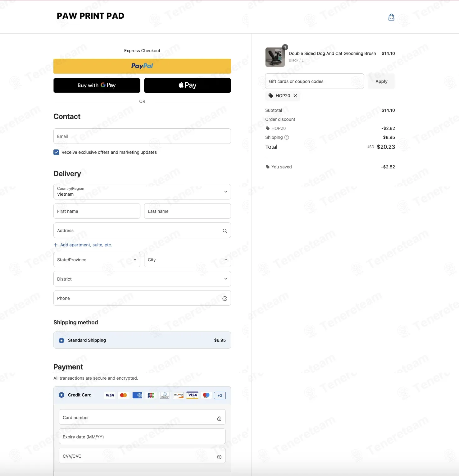The height and width of the screenshot is (476, 459).
Task: Click the Apply coupon button
Action: coord(381,81)
